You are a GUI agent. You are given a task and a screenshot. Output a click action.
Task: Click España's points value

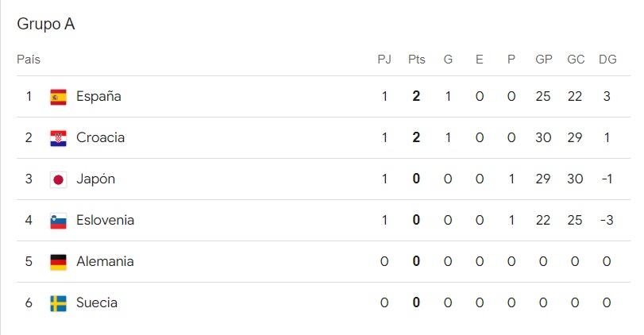[x=416, y=97]
